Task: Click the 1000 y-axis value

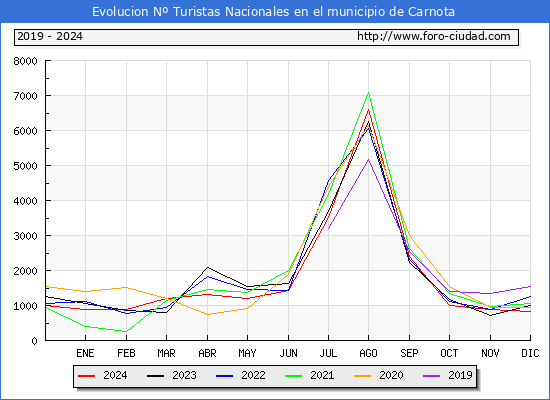Action: click(x=25, y=306)
